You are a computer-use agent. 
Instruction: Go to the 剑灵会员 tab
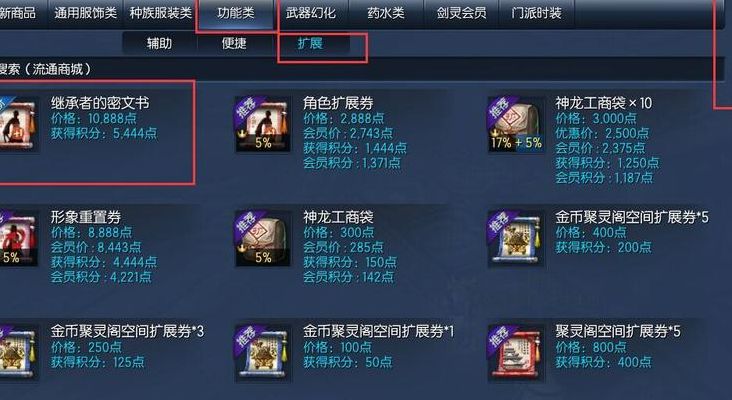click(x=461, y=13)
